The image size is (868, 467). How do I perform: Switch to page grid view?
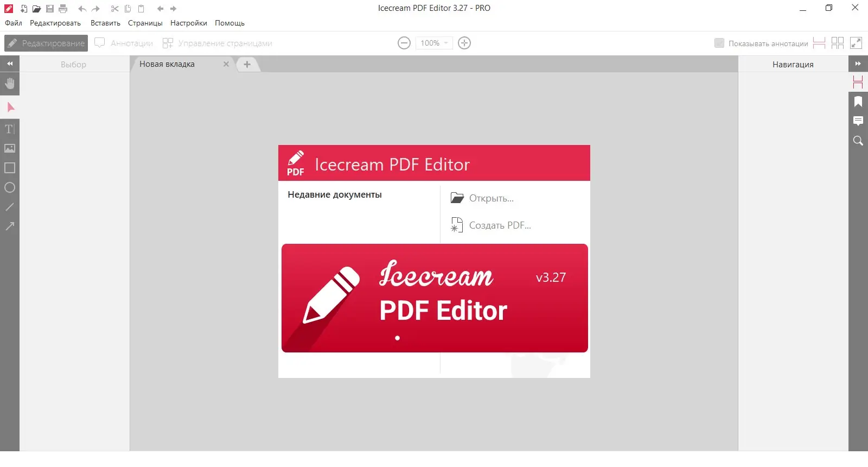coord(838,43)
